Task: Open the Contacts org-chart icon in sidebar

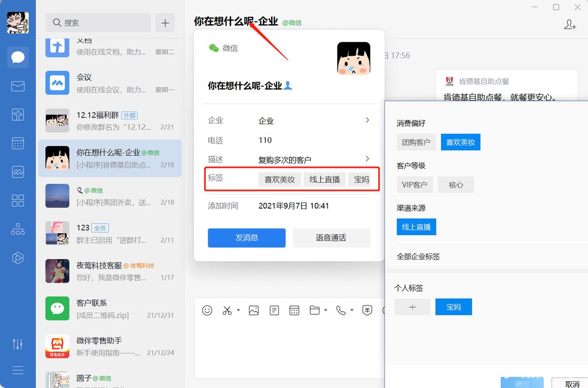Action: (x=18, y=229)
